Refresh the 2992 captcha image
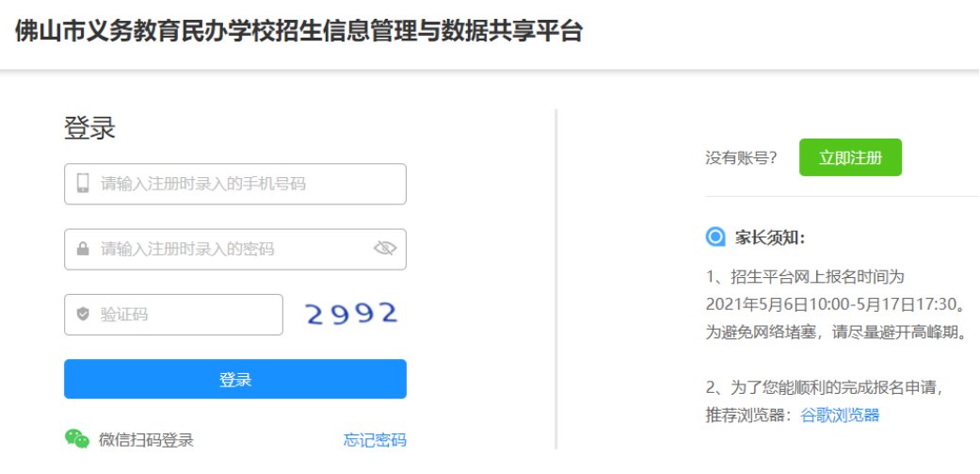Image resolution: width=980 pixels, height=474 pixels. 352,314
